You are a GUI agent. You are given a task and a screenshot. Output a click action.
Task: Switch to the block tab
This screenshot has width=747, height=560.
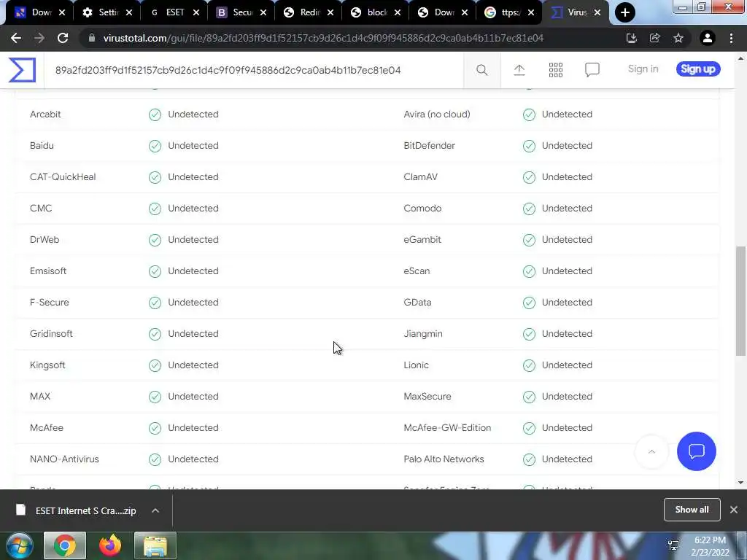tap(376, 12)
